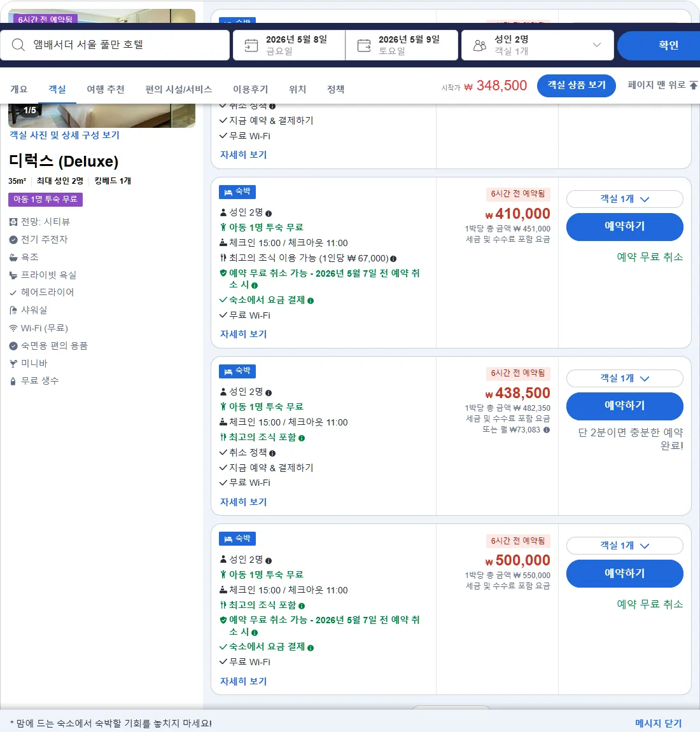This screenshot has width=700, height=732.
Task: Open 객실 1개 dropdown for ₩438,500 offer
Action: click(624, 378)
